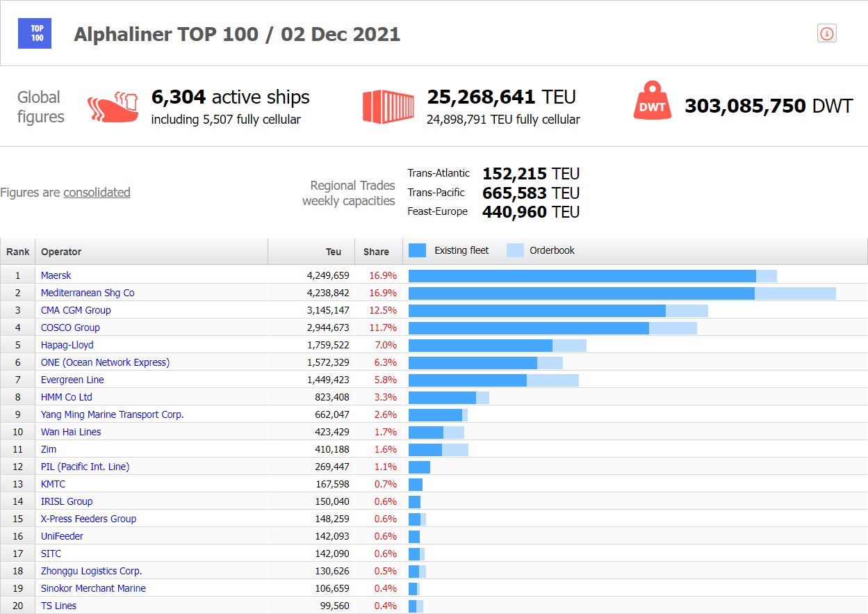The image size is (868, 614).
Task: Open the info icon at top right
Action: point(826,33)
